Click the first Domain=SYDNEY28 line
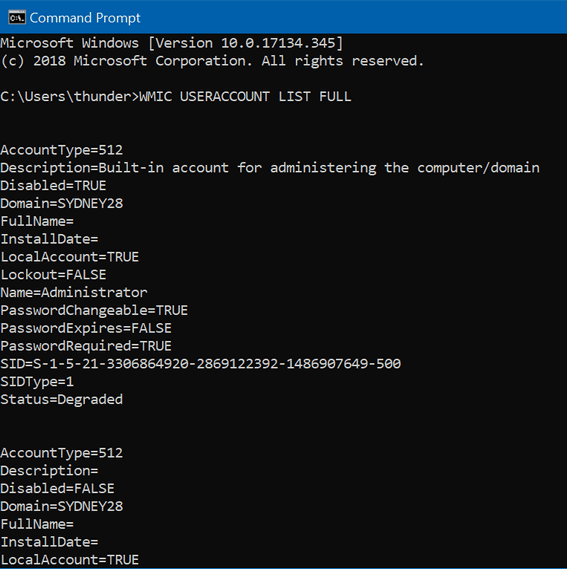This screenshot has height=569, width=567. coord(62,204)
